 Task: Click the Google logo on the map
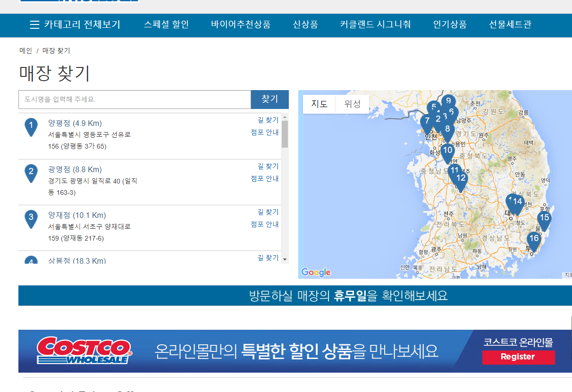click(316, 272)
